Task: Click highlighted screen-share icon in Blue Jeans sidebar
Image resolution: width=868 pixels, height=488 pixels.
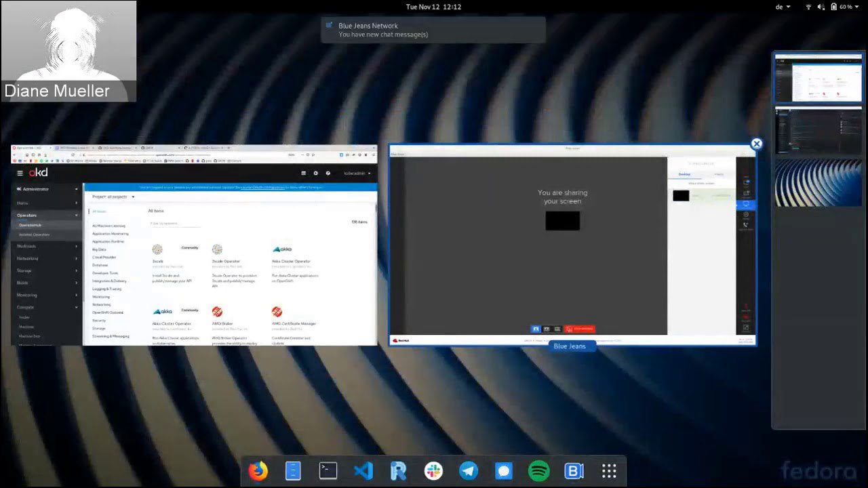Action: tap(746, 204)
